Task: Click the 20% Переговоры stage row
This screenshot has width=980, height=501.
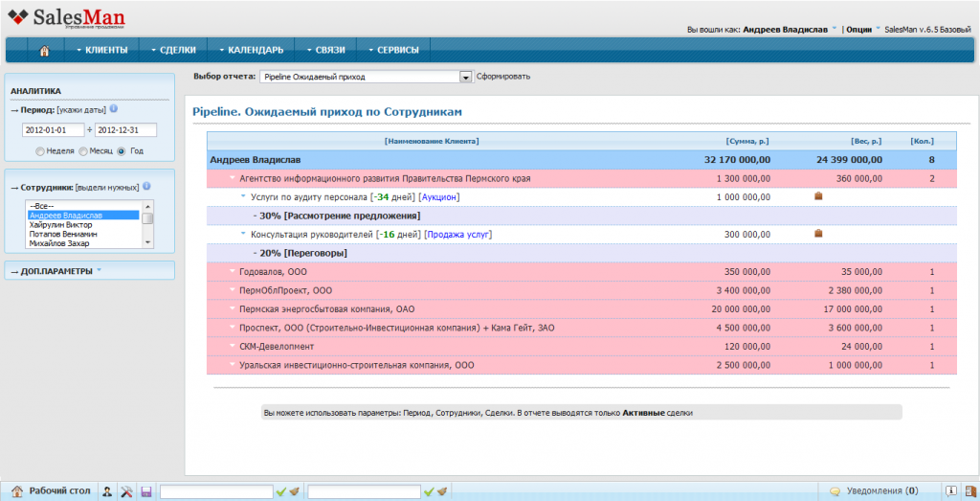Action: click(582, 253)
